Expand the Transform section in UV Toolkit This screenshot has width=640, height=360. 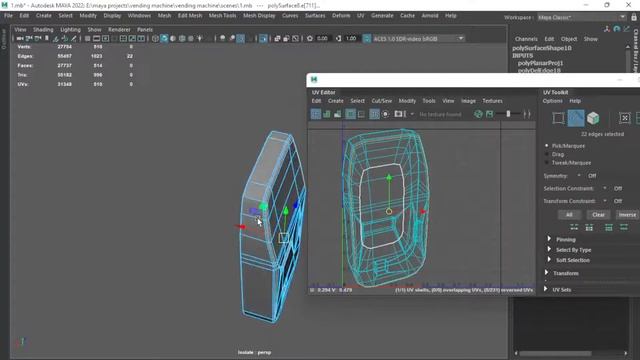[547, 273]
